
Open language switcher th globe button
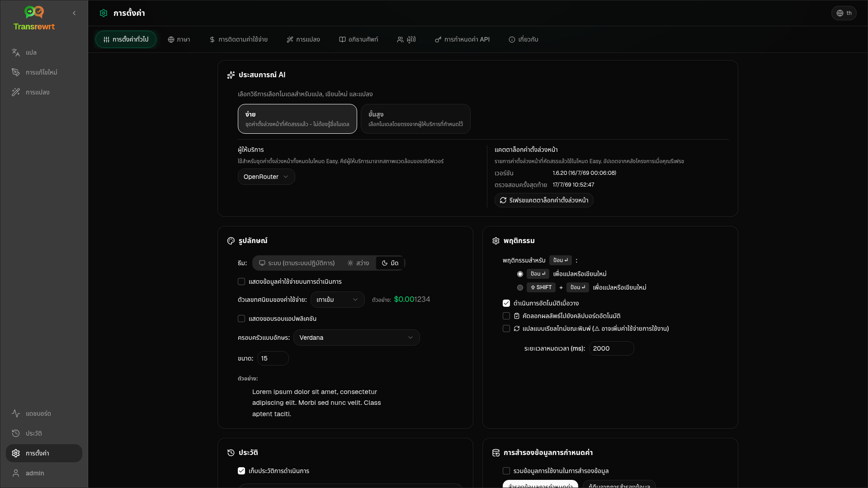coord(844,13)
